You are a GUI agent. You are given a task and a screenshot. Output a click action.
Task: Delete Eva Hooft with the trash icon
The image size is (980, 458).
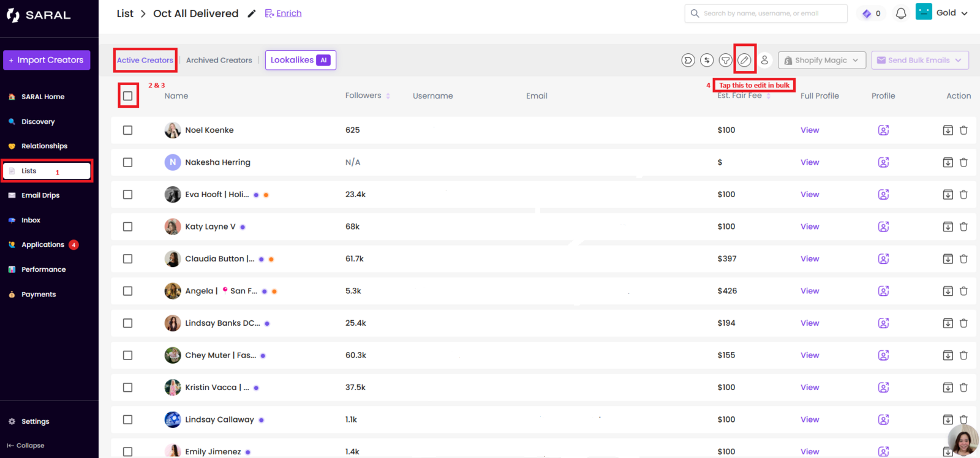(x=963, y=194)
